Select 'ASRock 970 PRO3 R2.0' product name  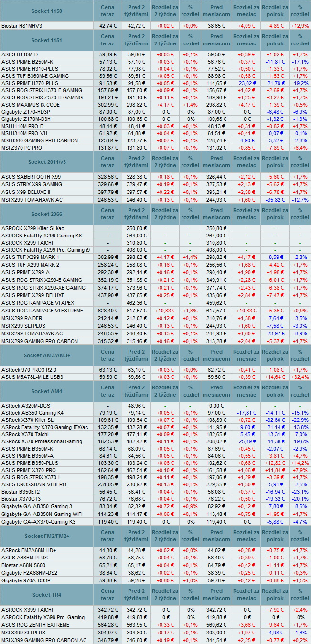(x=30, y=369)
